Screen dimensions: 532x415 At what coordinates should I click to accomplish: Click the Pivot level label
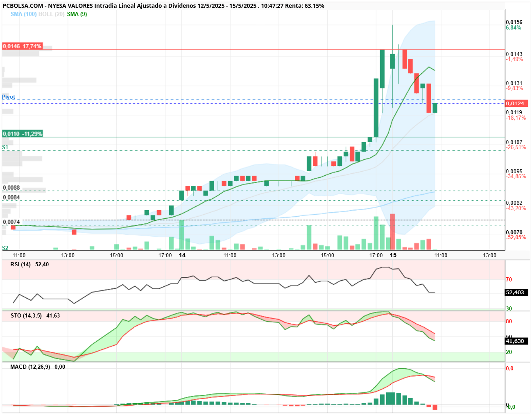(9, 97)
